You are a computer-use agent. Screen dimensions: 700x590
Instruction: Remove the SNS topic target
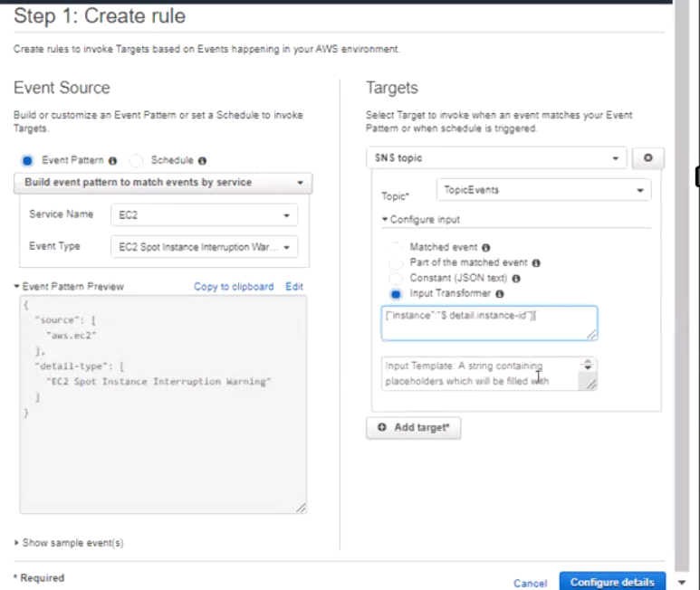tap(647, 157)
